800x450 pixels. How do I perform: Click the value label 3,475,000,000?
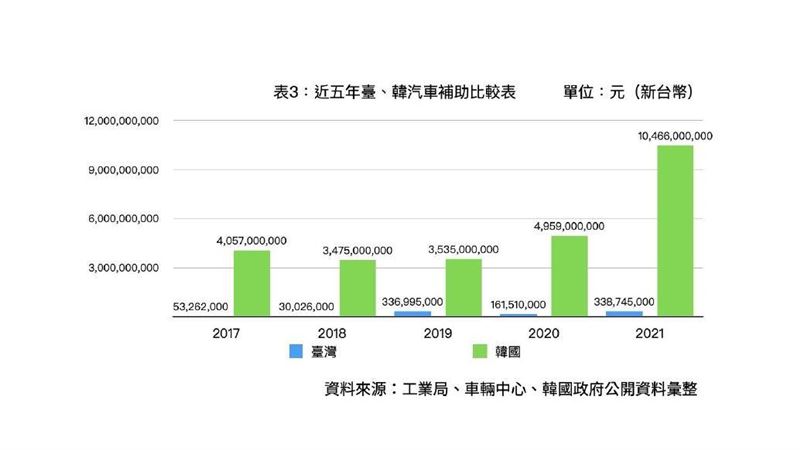point(357,251)
